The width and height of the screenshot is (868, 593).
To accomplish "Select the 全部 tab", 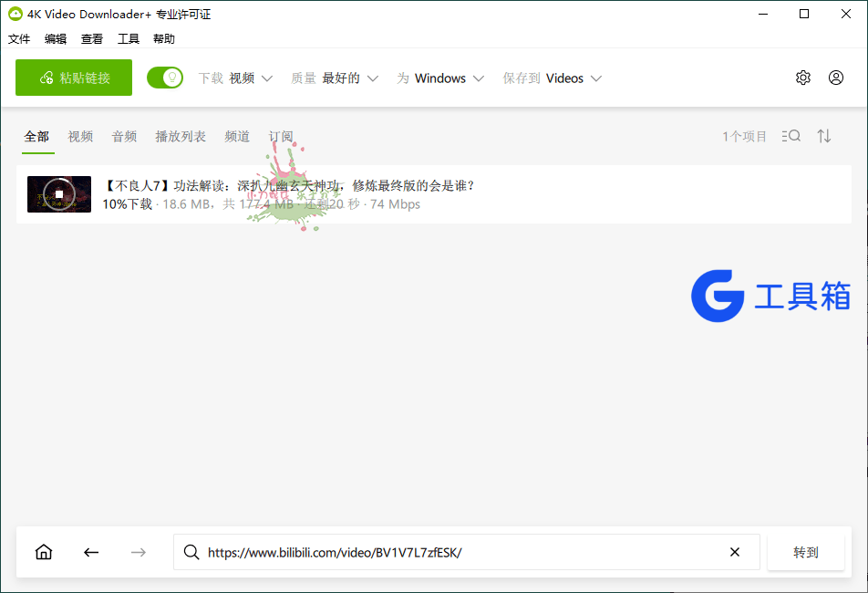I will [x=36, y=136].
